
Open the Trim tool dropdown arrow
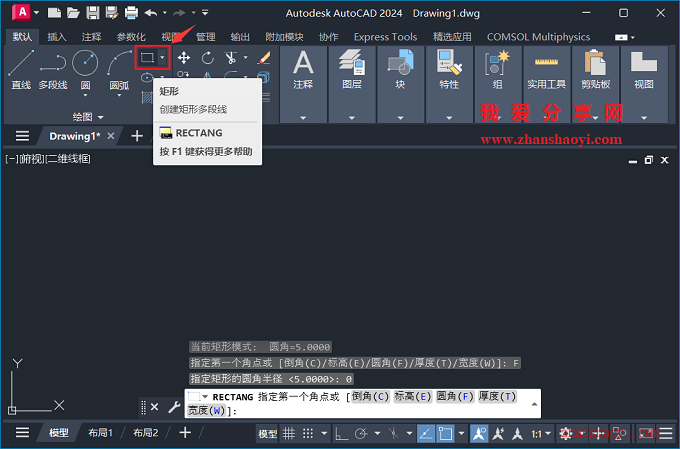tap(245, 57)
